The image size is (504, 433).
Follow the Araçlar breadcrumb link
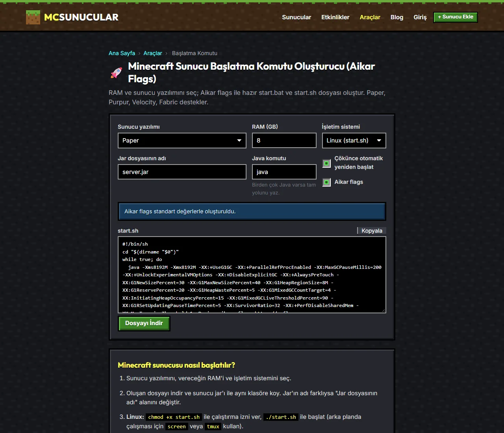point(153,53)
